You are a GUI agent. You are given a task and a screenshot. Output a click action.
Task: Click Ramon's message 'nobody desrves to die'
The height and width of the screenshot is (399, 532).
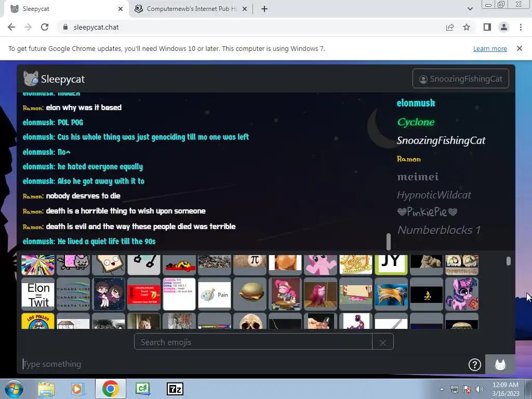[83, 196]
